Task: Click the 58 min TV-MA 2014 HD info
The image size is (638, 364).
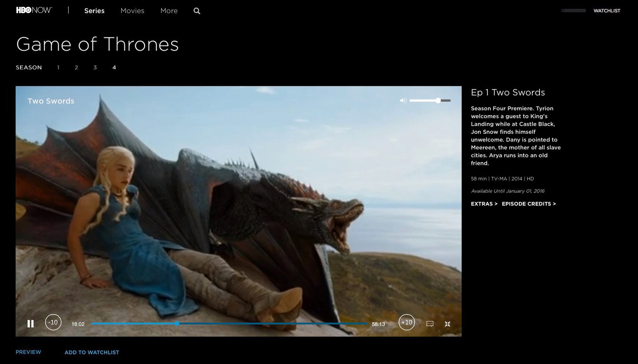Action: (x=502, y=179)
